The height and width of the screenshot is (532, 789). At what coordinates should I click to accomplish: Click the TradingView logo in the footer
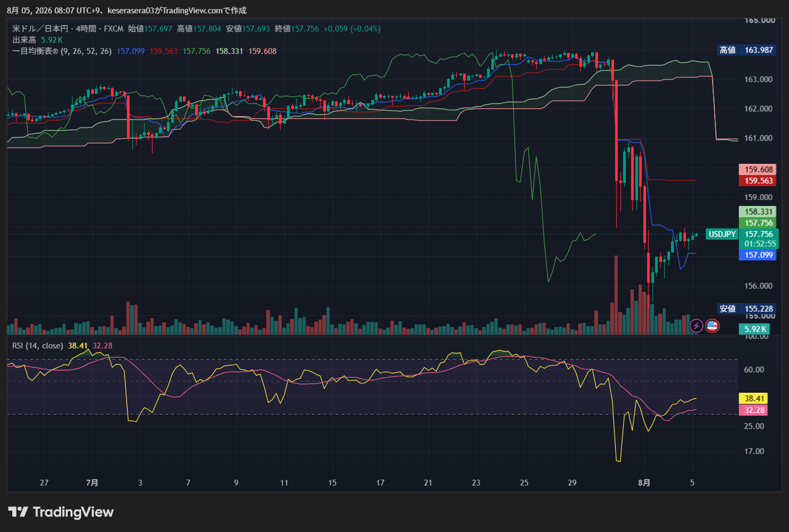61,512
